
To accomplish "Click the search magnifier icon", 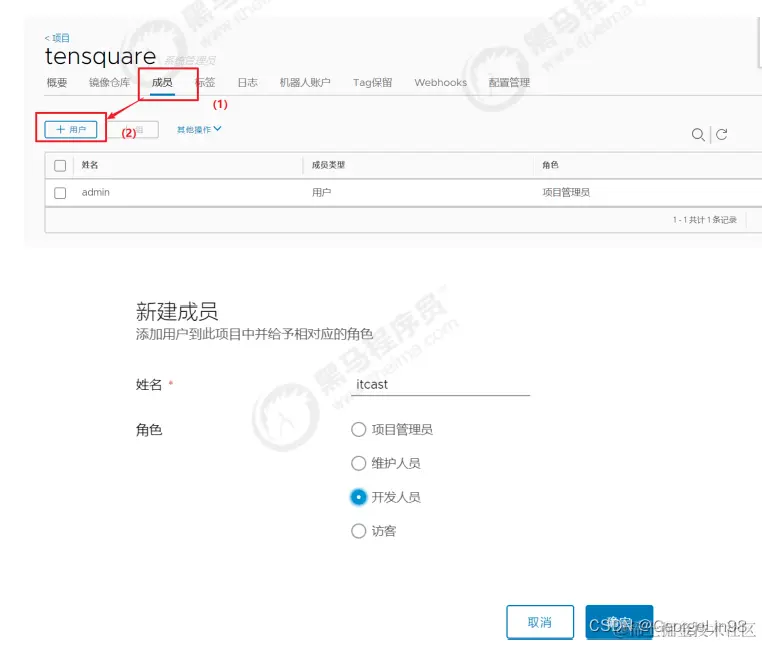I will pyautogui.click(x=698, y=135).
